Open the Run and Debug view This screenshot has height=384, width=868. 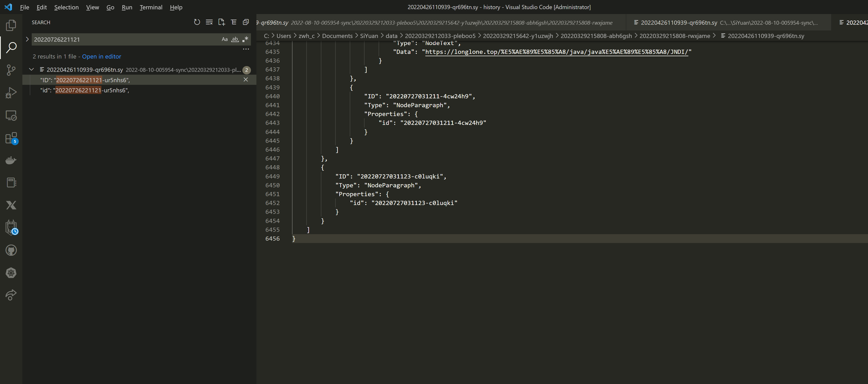click(11, 93)
